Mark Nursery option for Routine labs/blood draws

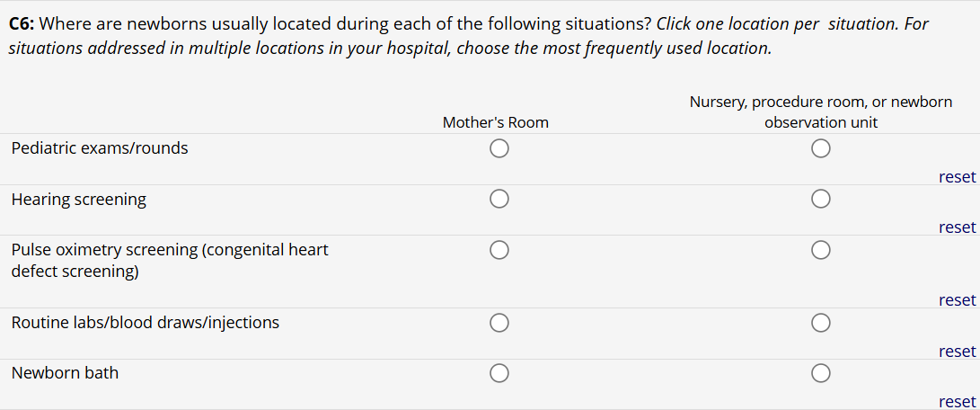820,322
